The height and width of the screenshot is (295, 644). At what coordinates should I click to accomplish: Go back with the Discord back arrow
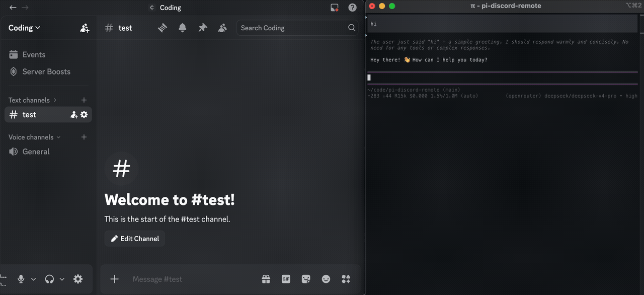click(x=13, y=8)
